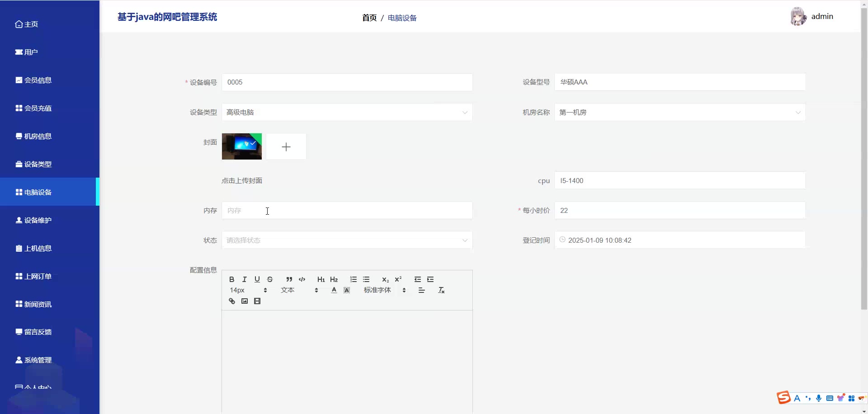Click the 内存 input field

click(347, 211)
